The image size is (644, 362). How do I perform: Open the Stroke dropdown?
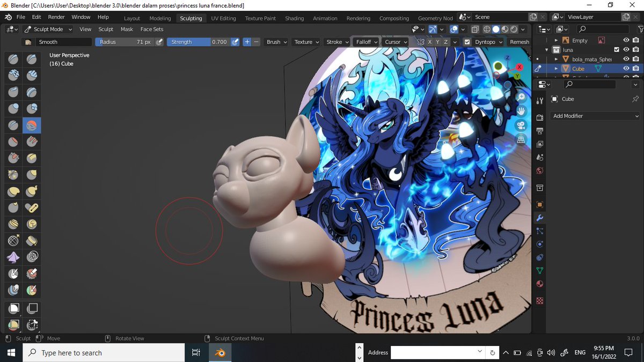tap(338, 42)
